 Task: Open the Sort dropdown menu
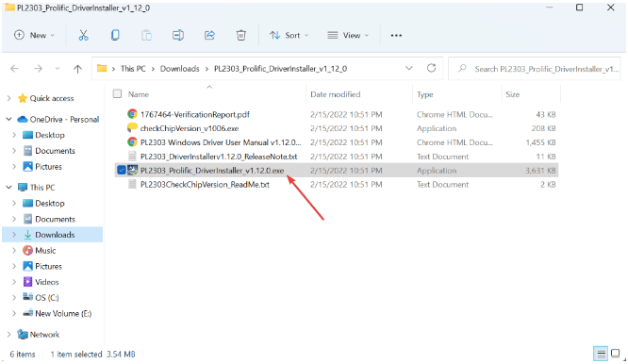tap(289, 35)
